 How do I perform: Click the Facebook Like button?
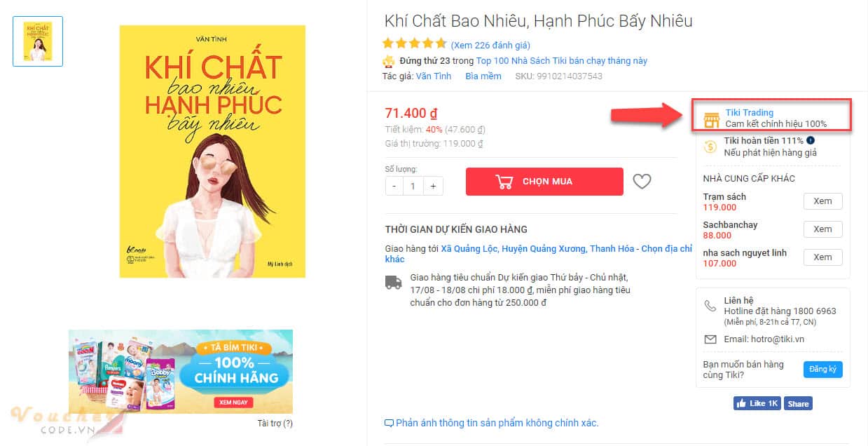(757, 404)
